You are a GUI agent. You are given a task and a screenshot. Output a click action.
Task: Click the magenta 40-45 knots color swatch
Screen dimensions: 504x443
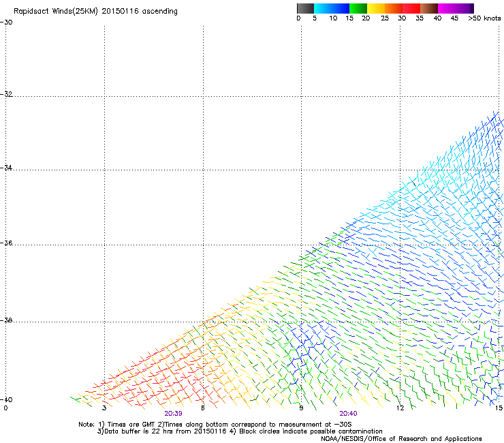pos(447,8)
